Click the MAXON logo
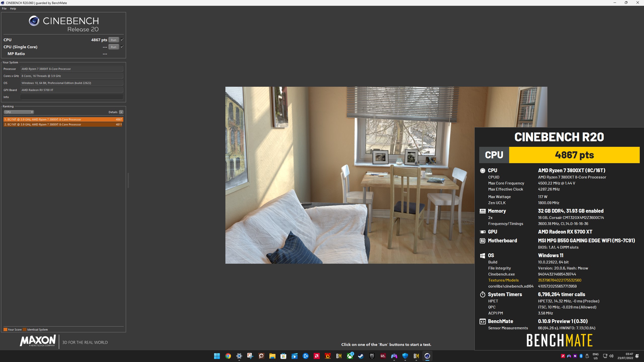The width and height of the screenshot is (644, 362). click(x=38, y=341)
